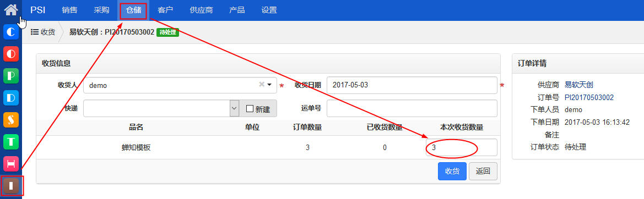Open the 产品 menu
Screen dimensions: 644x199
click(x=237, y=10)
